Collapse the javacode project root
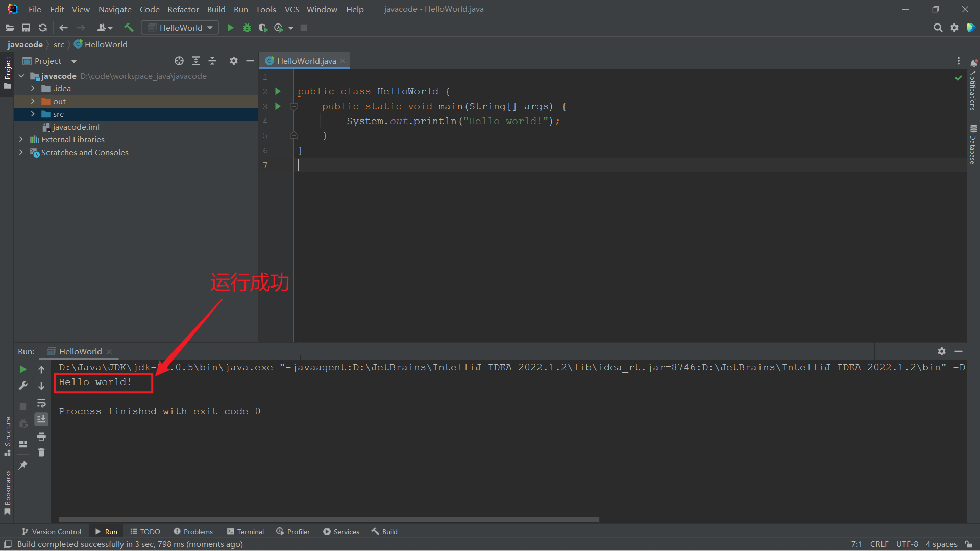 21,76
